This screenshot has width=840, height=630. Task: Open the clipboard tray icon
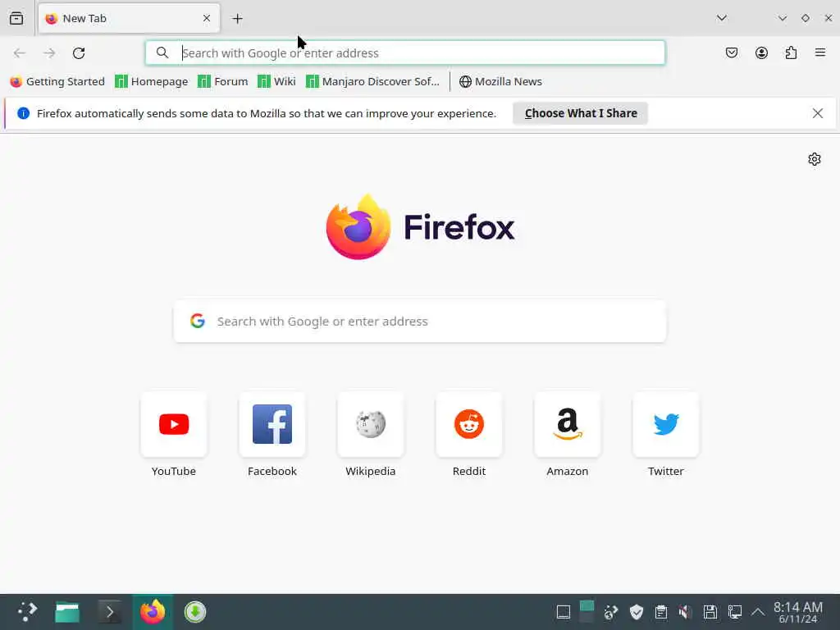coord(661,612)
